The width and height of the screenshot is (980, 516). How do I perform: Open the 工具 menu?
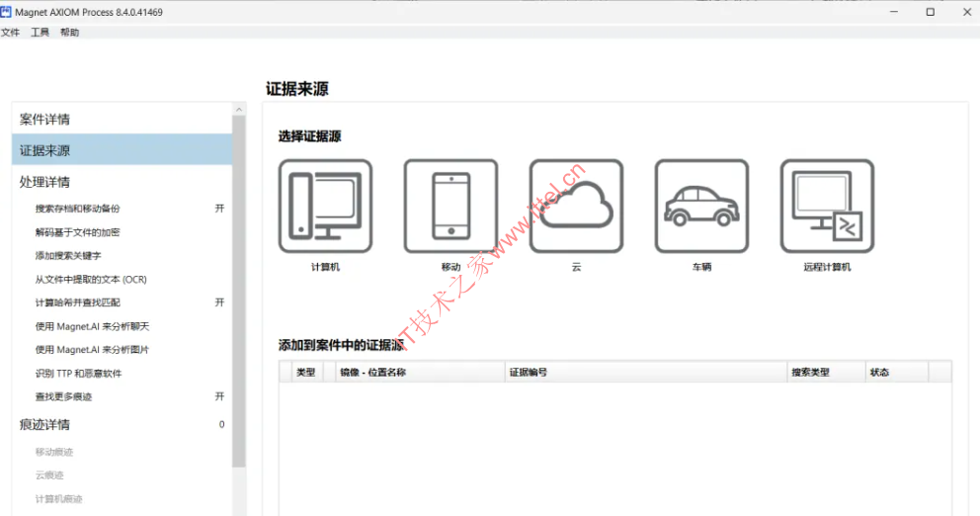(x=40, y=33)
